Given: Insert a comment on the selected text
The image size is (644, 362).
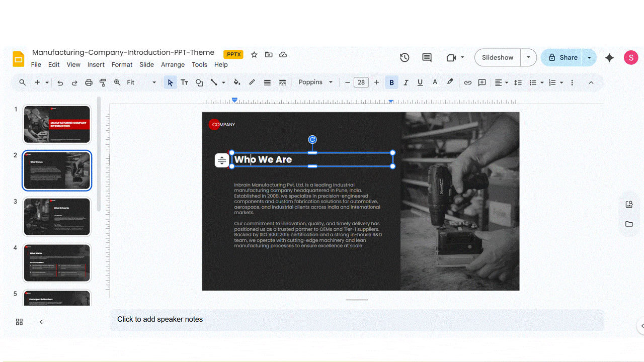Looking at the screenshot, I should pos(481,82).
